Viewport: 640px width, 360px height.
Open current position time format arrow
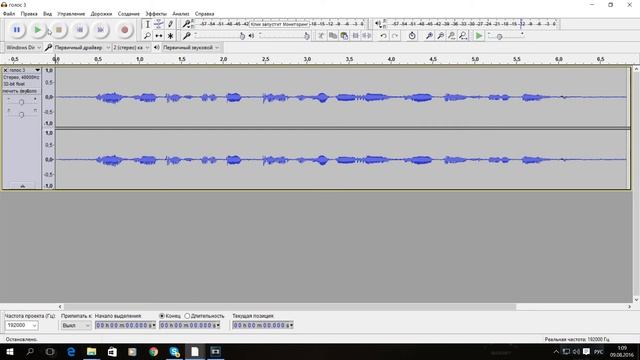click(x=291, y=325)
